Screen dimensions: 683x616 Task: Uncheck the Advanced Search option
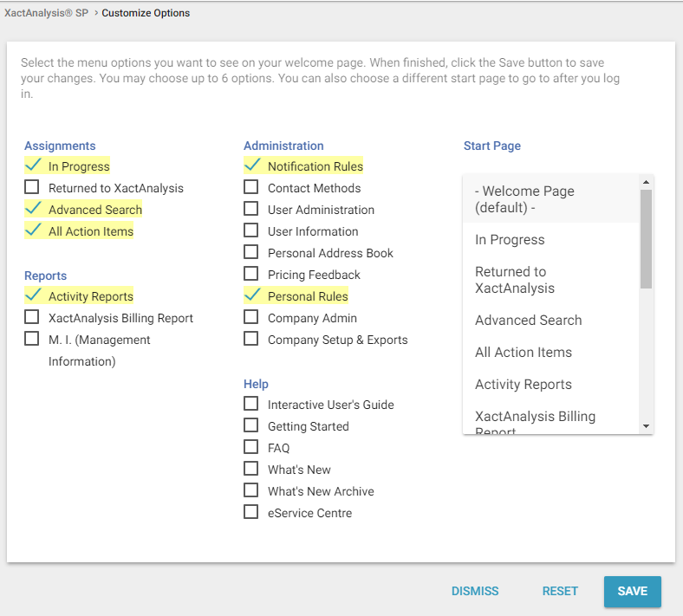pos(33,209)
